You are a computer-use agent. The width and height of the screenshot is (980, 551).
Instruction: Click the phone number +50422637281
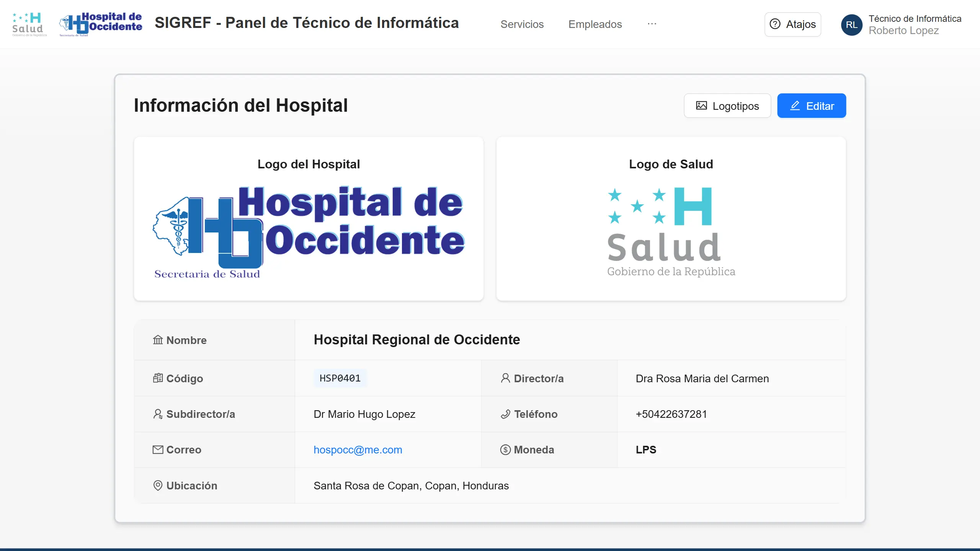click(x=671, y=414)
